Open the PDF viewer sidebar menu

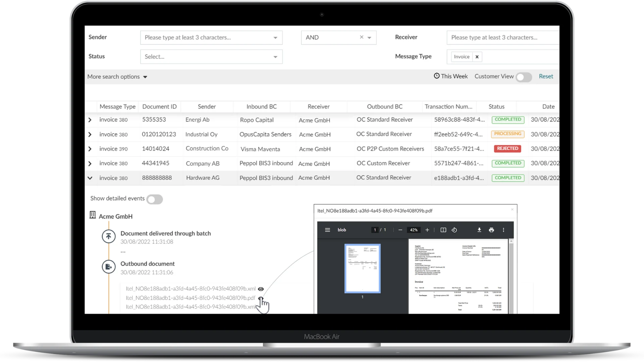[x=327, y=230]
